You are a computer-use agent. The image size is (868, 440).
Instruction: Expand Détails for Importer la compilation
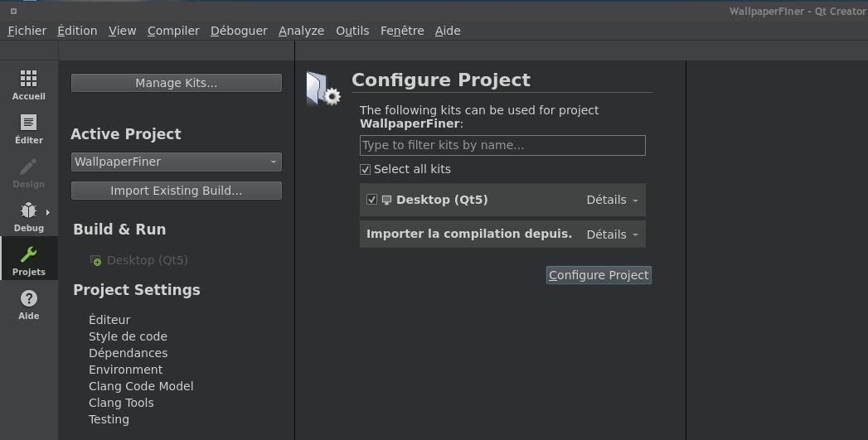coord(613,235)
